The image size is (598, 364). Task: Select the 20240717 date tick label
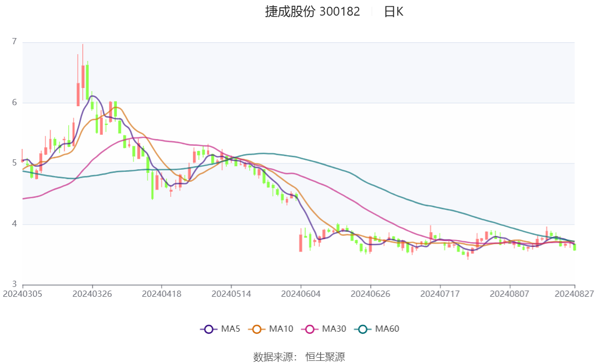click(440, 294)
